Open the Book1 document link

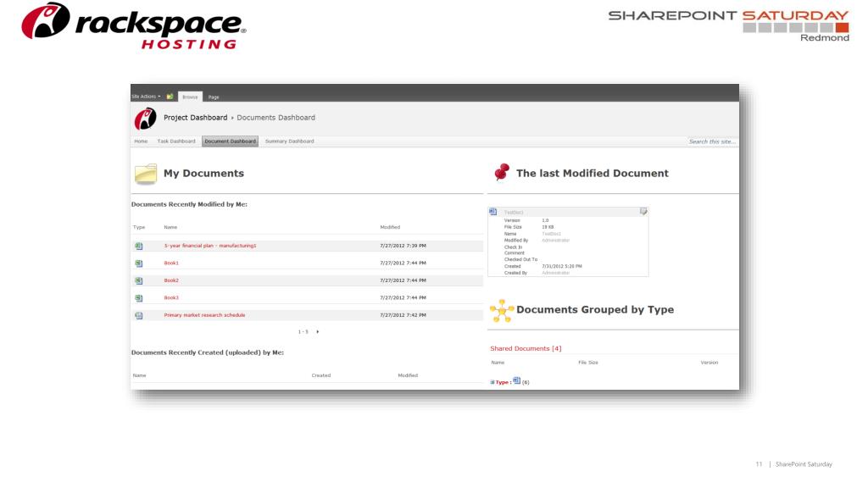pos(171,263)
